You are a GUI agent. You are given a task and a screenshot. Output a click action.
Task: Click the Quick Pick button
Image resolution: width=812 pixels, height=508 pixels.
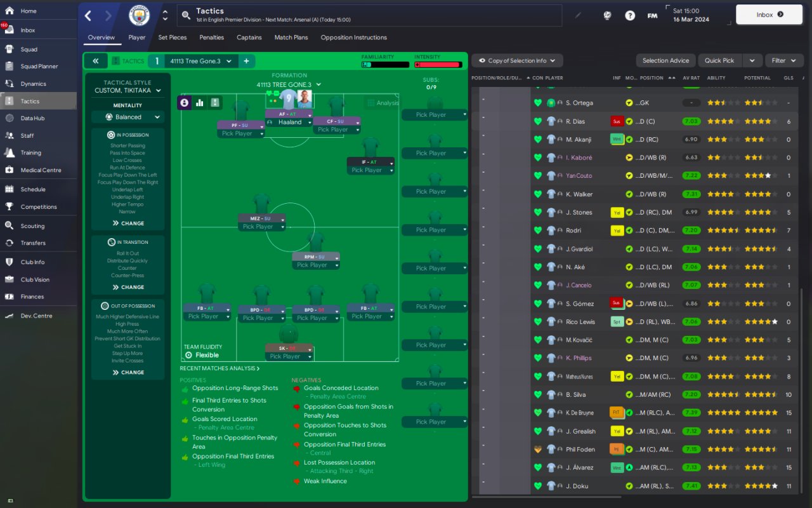[x=719, y=60]
